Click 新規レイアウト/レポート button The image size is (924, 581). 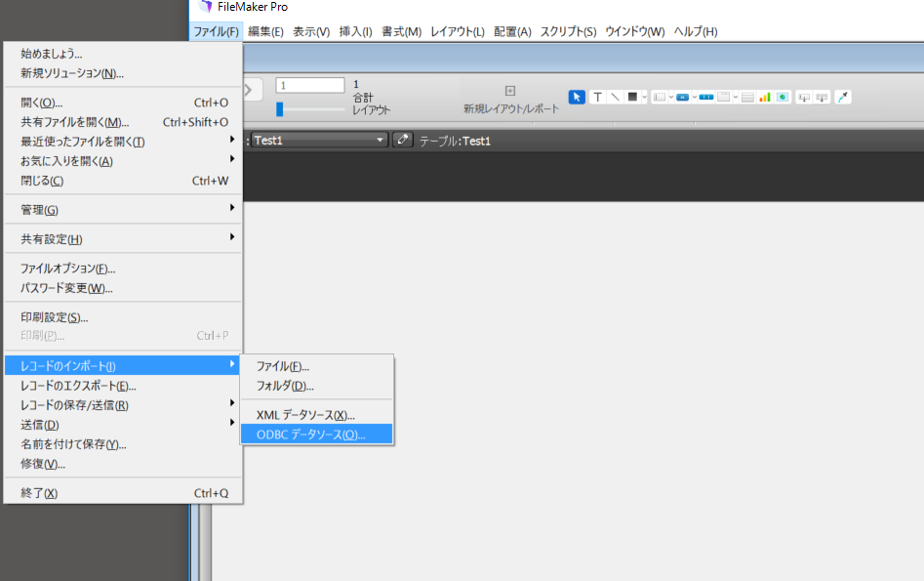[x=506, y=97]
